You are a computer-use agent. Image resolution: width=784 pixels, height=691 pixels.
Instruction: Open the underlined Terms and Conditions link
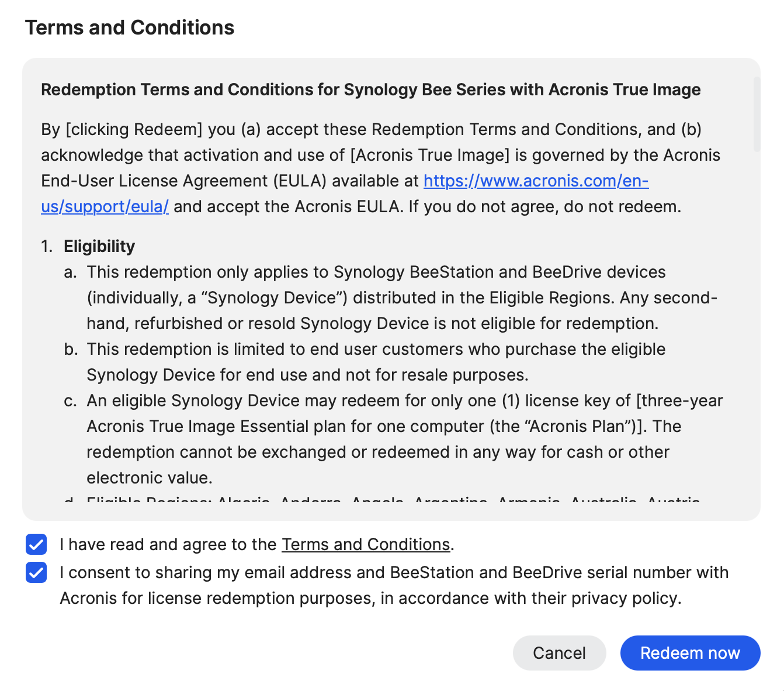[366, 544]
